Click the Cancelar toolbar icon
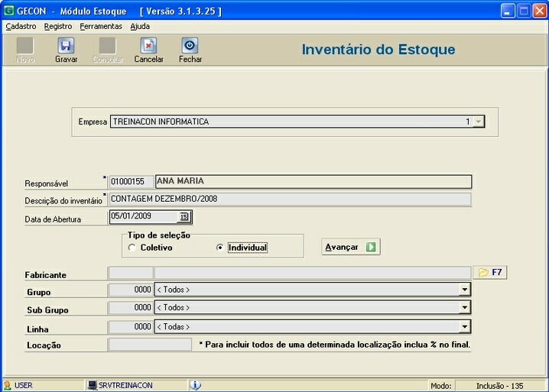Screen dimensions: 549x392 pyautogui.click(x=148, y=46)
